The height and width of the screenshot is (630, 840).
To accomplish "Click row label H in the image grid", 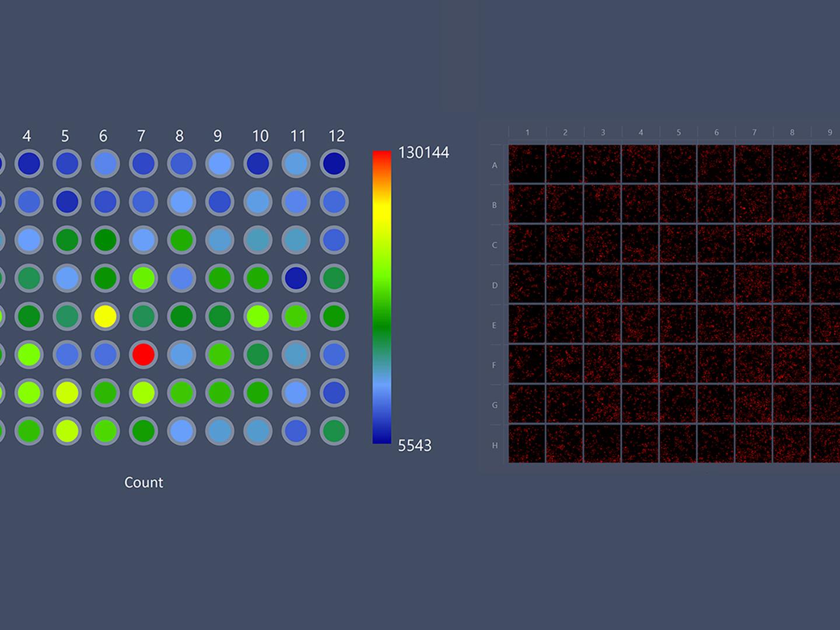I will tap(495, 445).
